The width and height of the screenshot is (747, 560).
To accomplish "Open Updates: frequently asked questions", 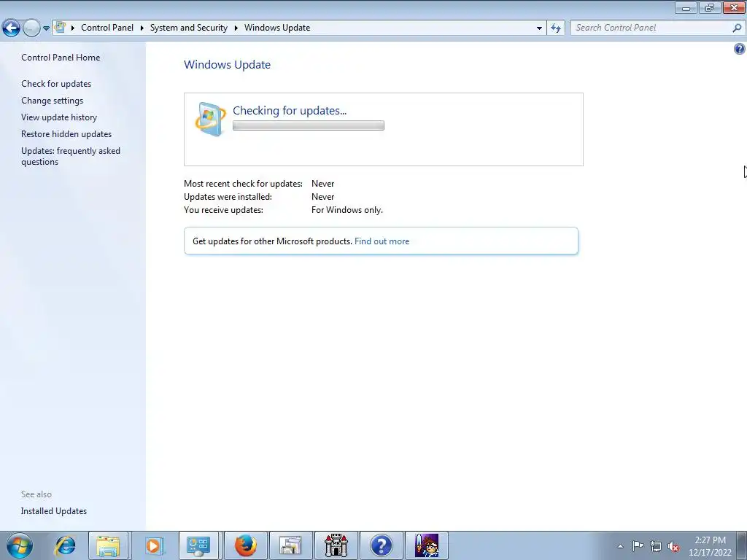I will (71, 156).
